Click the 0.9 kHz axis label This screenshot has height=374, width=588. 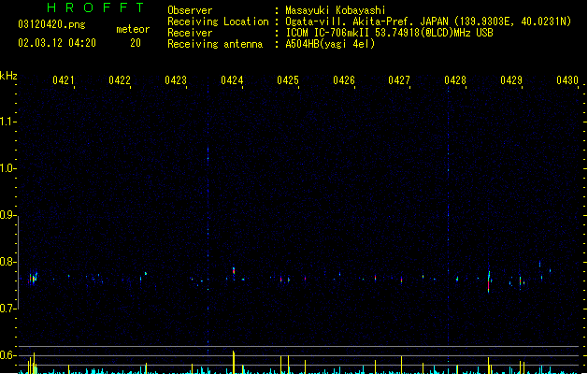7,215
